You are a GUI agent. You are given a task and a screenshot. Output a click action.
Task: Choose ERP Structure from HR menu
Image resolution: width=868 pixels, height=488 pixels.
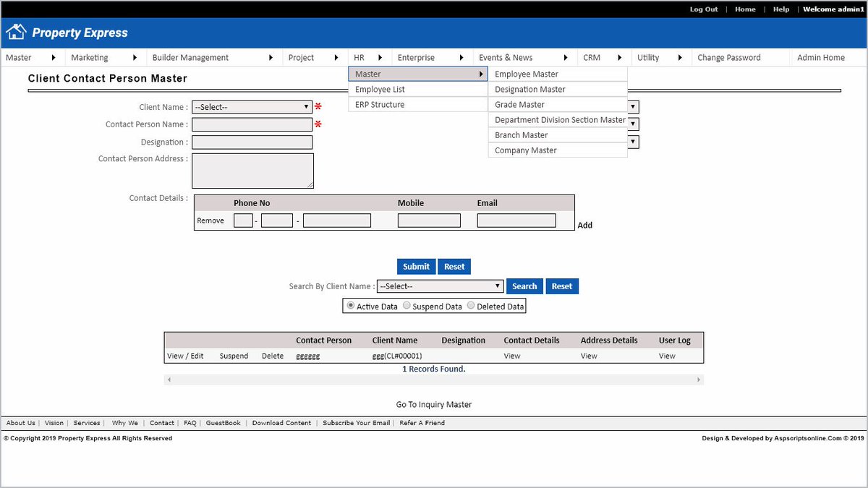418,104
